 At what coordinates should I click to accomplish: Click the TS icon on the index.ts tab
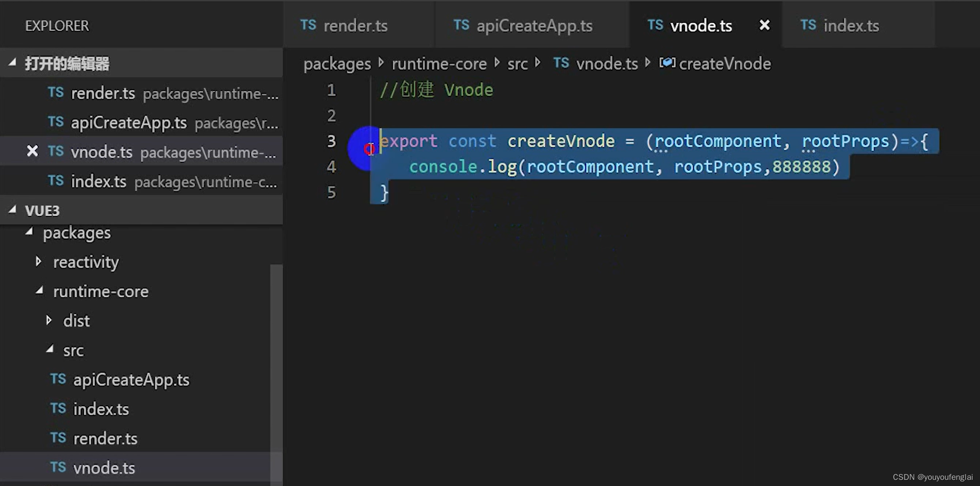coord(808,25)
